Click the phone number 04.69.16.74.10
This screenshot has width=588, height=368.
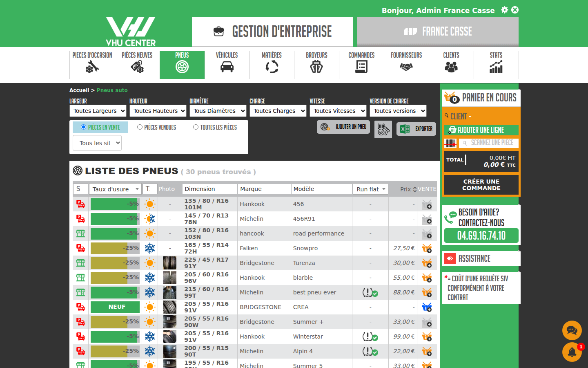click(x=481, y=236)
